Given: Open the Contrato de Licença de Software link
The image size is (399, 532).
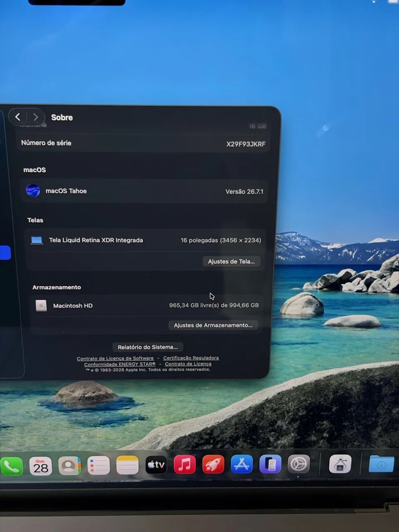Looking at the screenshot, I should 115,358.
